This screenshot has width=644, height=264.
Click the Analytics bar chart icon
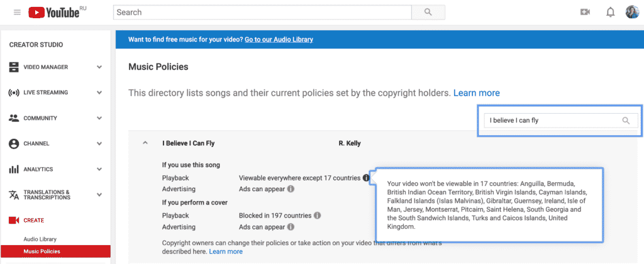click(x=14, y=169)
